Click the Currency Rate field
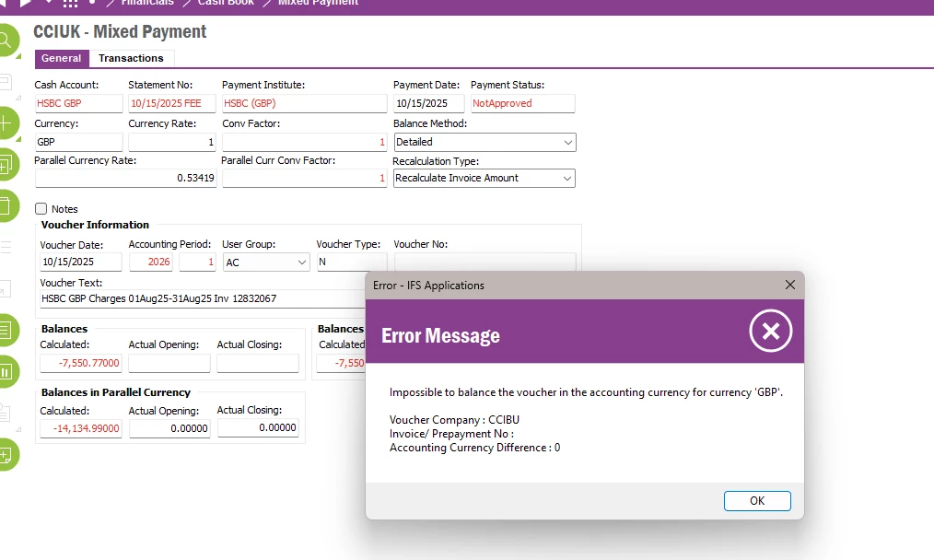Image resolution: width=934 pixels, height=560 pixels. (x=171, y=143)
